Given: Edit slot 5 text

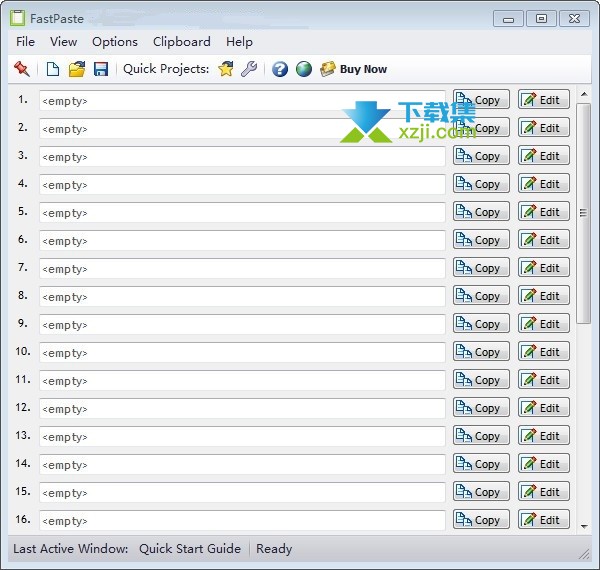Looking at the screenshot, I should pyautogui.click(x=544, y=212).
